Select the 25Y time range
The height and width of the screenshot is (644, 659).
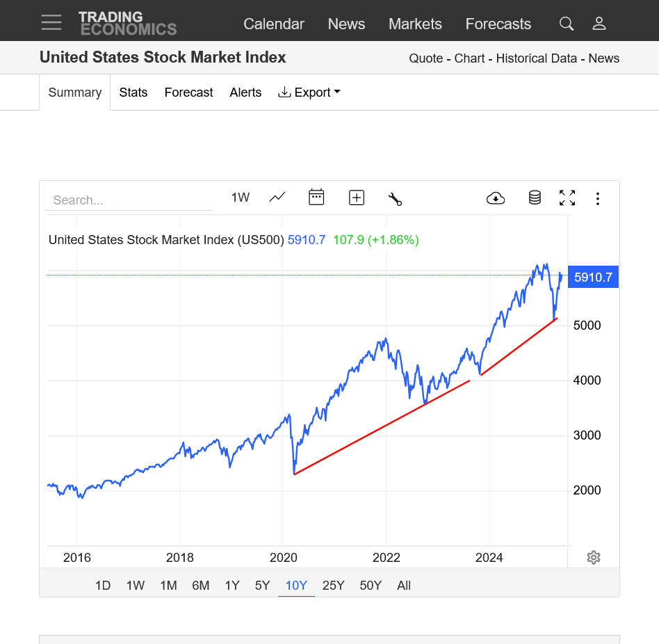(x=334, y=586)
